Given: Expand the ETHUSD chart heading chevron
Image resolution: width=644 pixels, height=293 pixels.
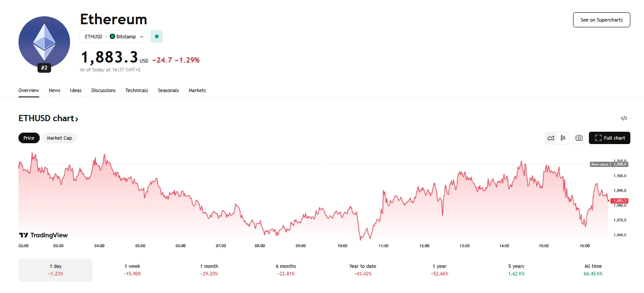Looking at the screenshot, I should click(x=76, y=119).
